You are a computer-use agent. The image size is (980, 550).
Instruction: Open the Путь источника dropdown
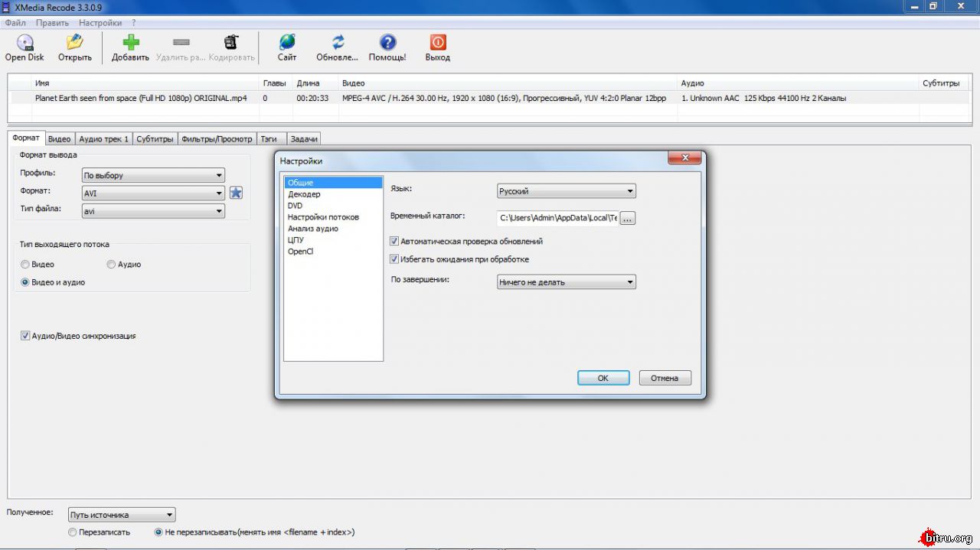click(121, 515)
